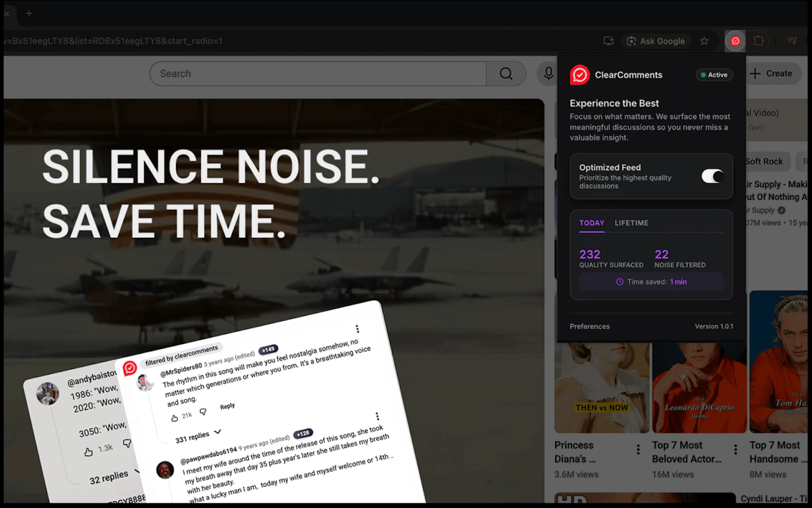The width and height of the screenshot is (812, 508).
Task: Open "Top 7 Most Beloved Actor" video title
Action: 687,452
